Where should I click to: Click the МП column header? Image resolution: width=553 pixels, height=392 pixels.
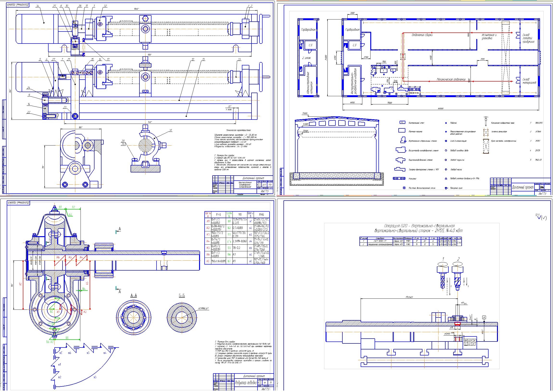point(240,214)
